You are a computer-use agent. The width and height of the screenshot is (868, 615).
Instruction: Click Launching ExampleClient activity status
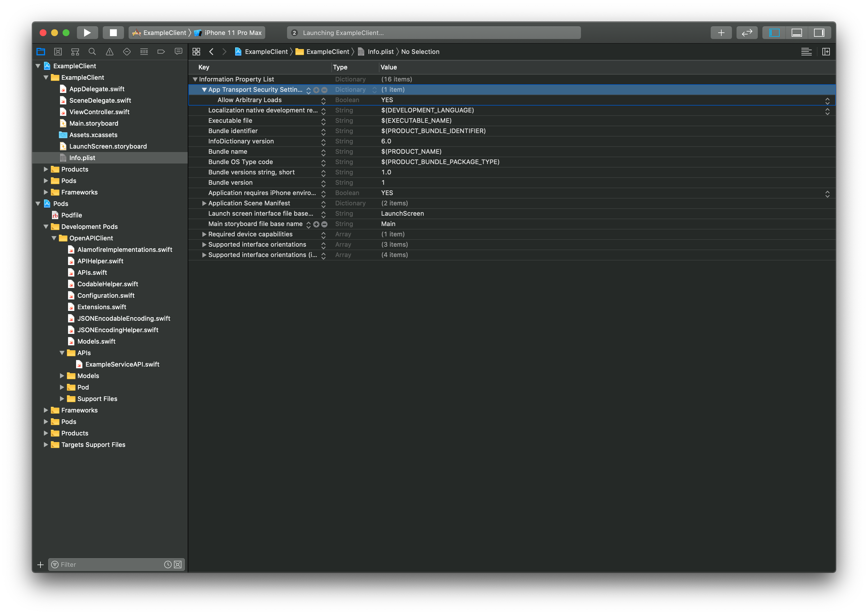pos(434,33)
